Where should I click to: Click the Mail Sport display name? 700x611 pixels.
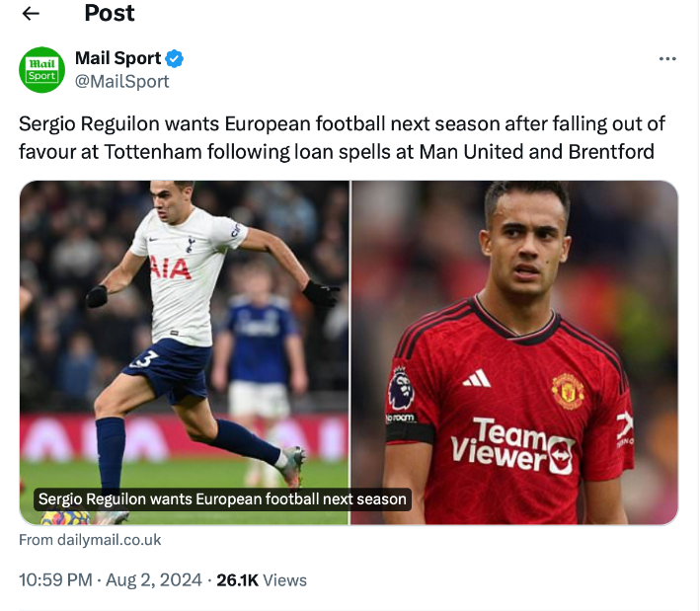click(117, 58)
